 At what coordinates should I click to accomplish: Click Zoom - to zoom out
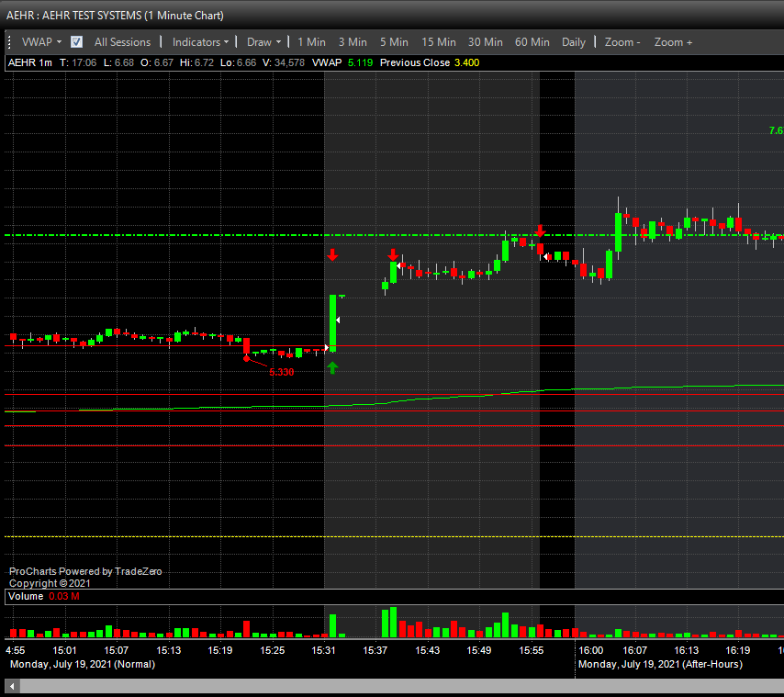tap(622, 42)
